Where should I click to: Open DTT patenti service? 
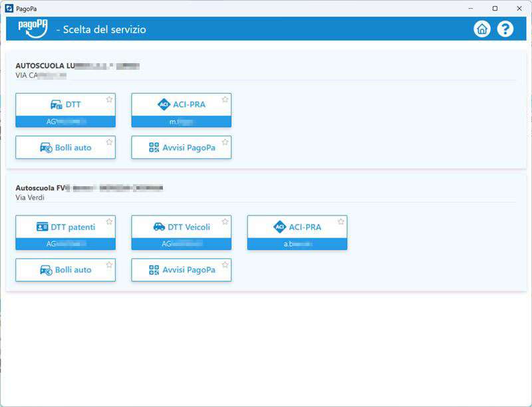coord(65,227)
